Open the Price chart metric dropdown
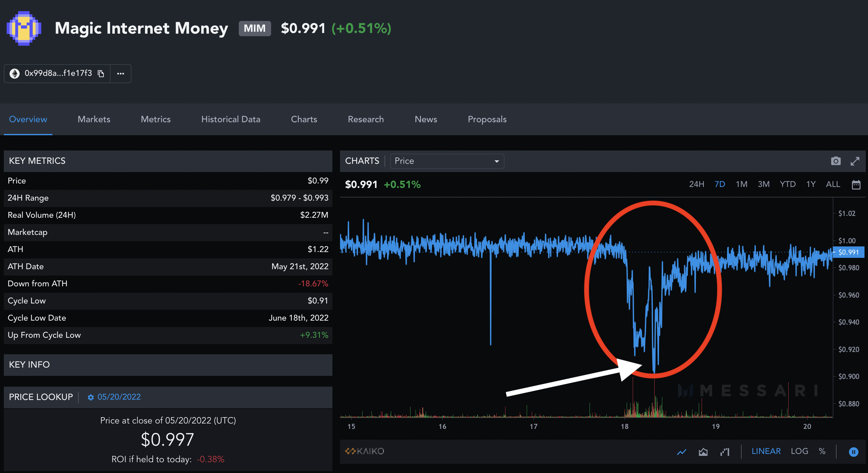The image size is (868, 473). tap(447, 161)
